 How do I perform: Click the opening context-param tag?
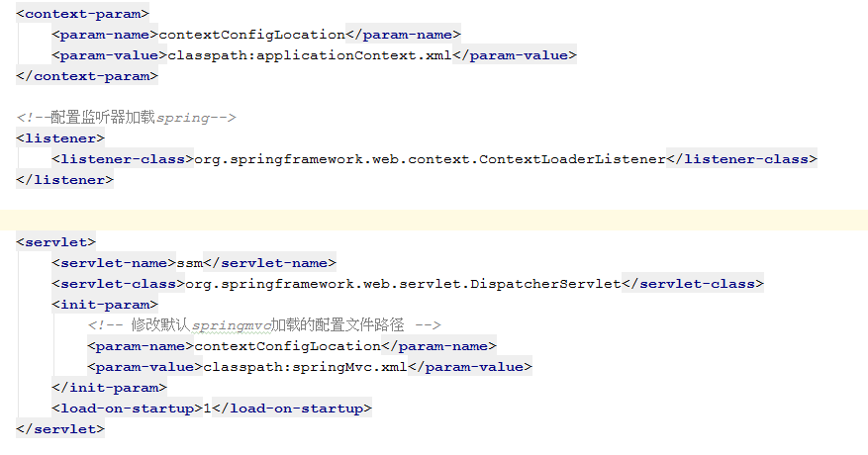click(82, 13)
